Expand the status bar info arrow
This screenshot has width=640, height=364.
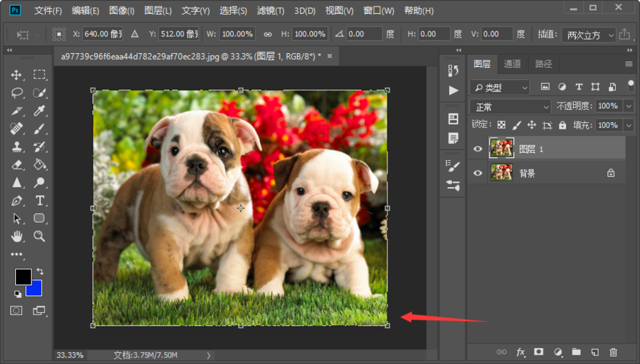point(208,355)
